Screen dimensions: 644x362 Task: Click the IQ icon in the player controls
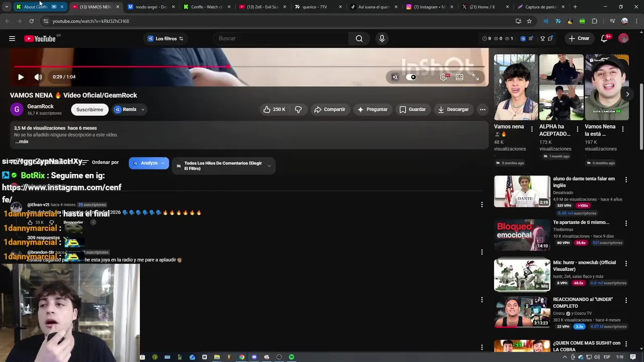pos(395,77)
